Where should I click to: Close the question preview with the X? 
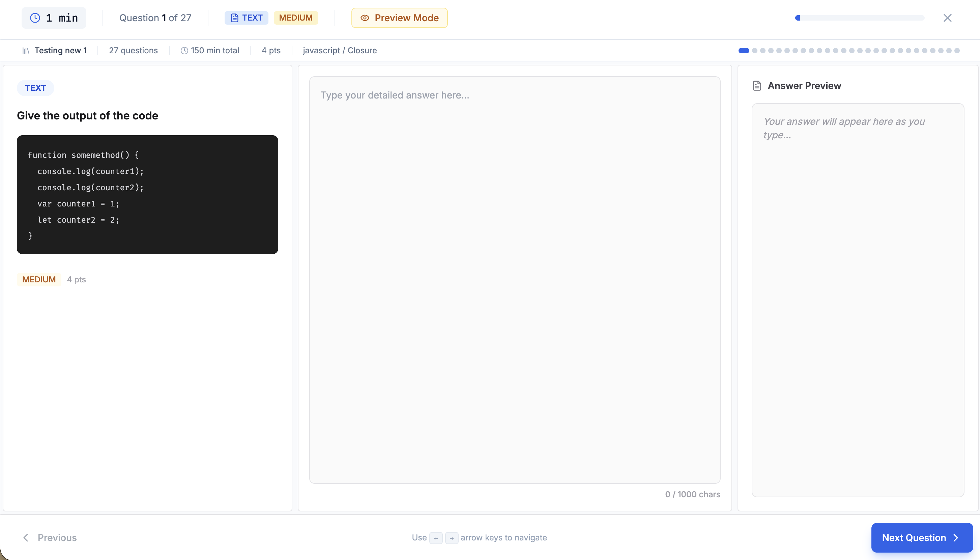tap(948, 18)
